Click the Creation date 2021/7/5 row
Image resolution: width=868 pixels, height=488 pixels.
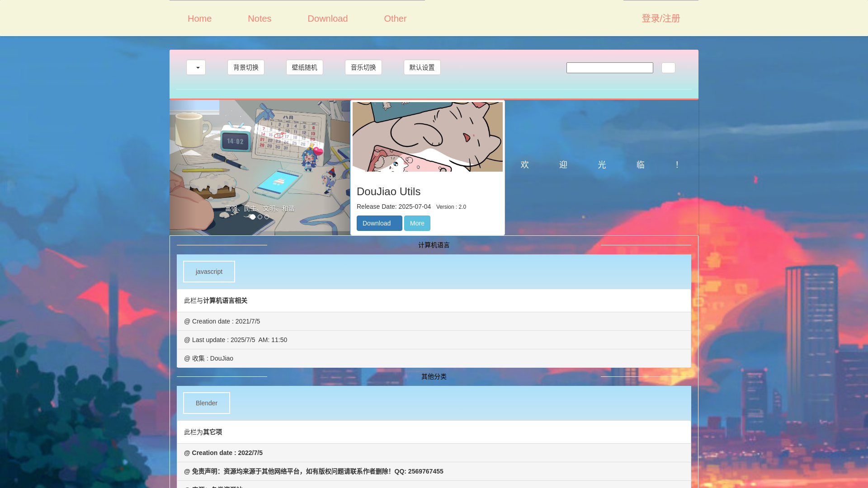pyautogui.click(x=434, y=322)
